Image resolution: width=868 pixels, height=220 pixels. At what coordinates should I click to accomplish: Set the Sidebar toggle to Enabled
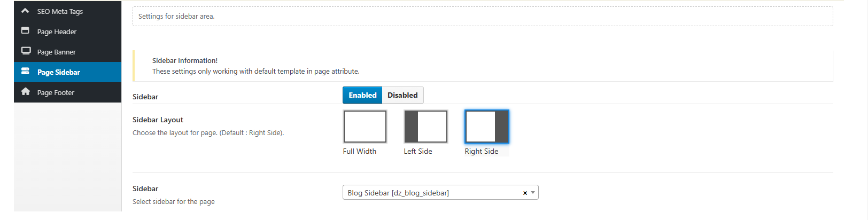point(362,95)
